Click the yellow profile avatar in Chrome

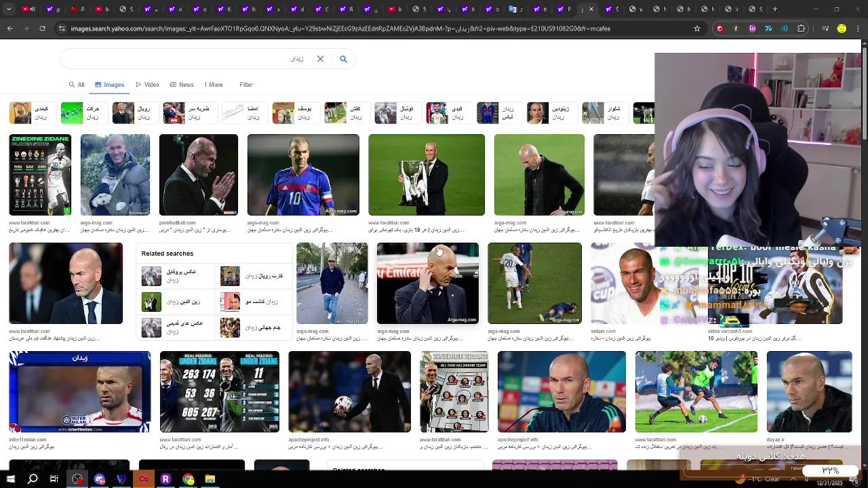point(842,28)
